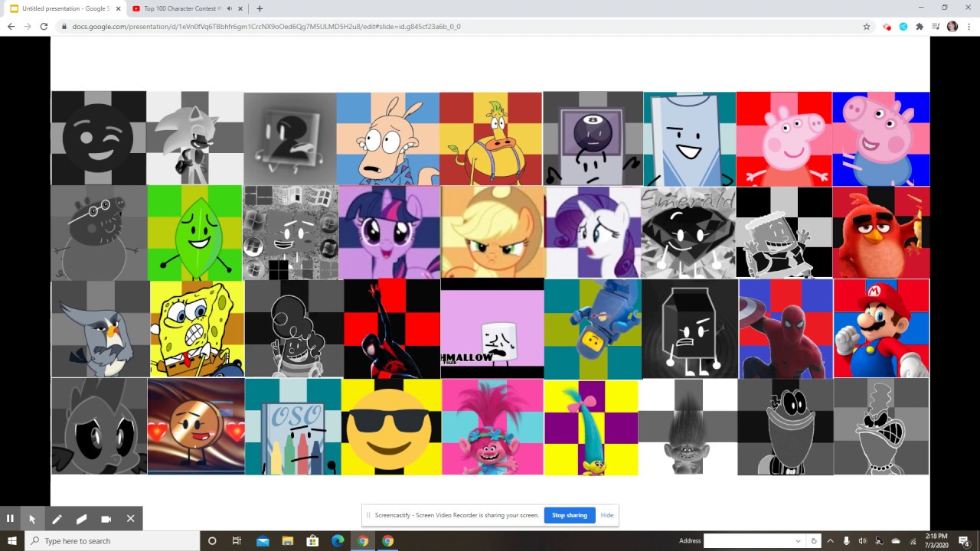
Task: Mute the YouTube tab audio indicator
Action: point(229,8)
